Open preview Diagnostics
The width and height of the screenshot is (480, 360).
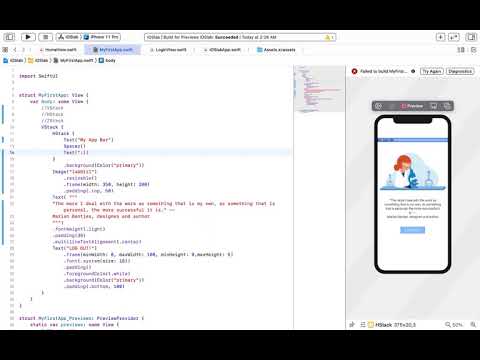[460, 71]
